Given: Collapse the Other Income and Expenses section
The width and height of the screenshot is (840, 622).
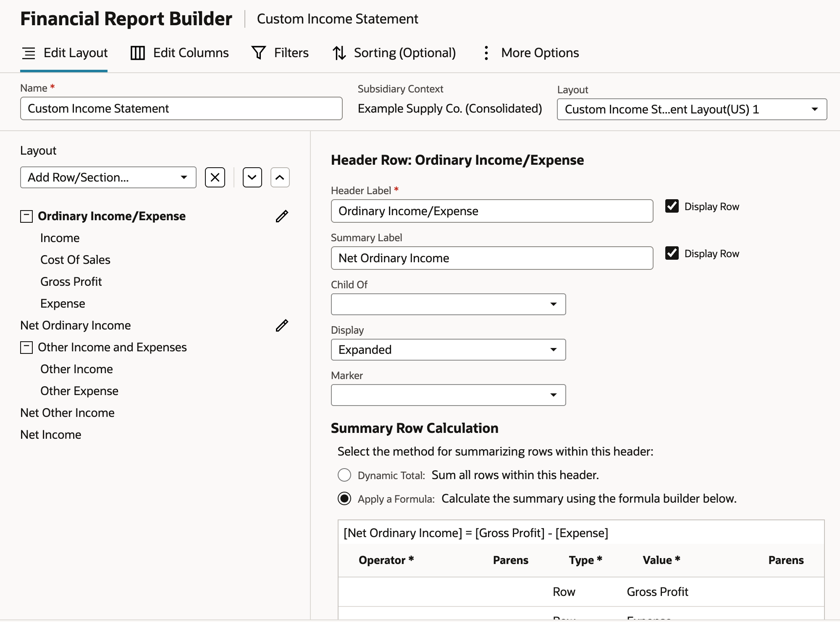Looking at the screenshot, I should pyautogui.click(x=26, y=348).
